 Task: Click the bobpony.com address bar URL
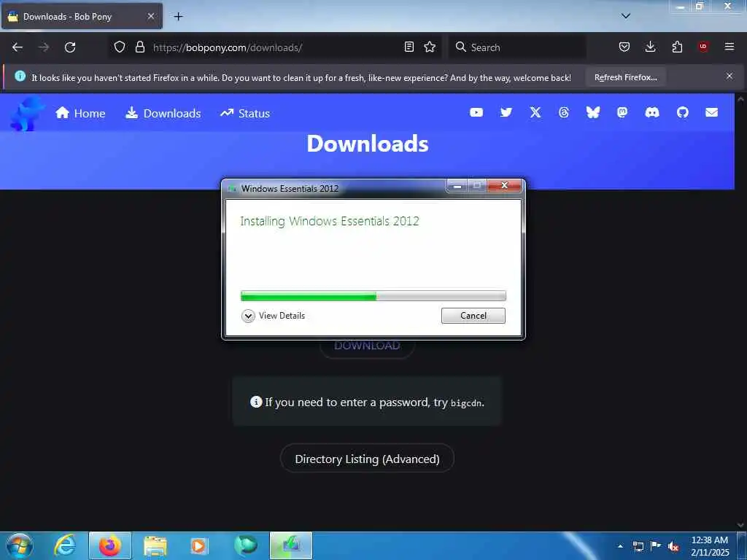tap(228, 47)
